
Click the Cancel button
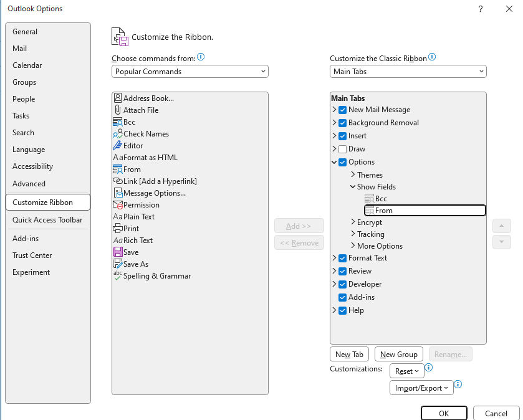[496, 413]
